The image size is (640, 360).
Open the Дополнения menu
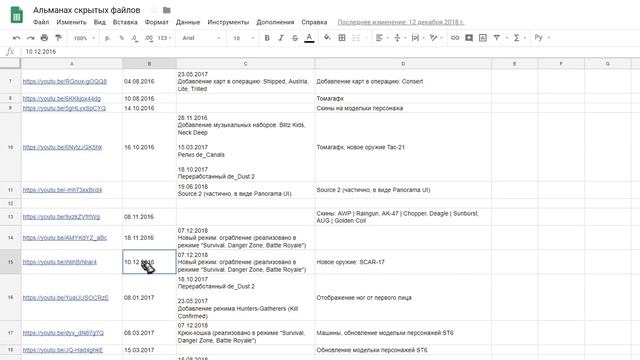point(275,22)
